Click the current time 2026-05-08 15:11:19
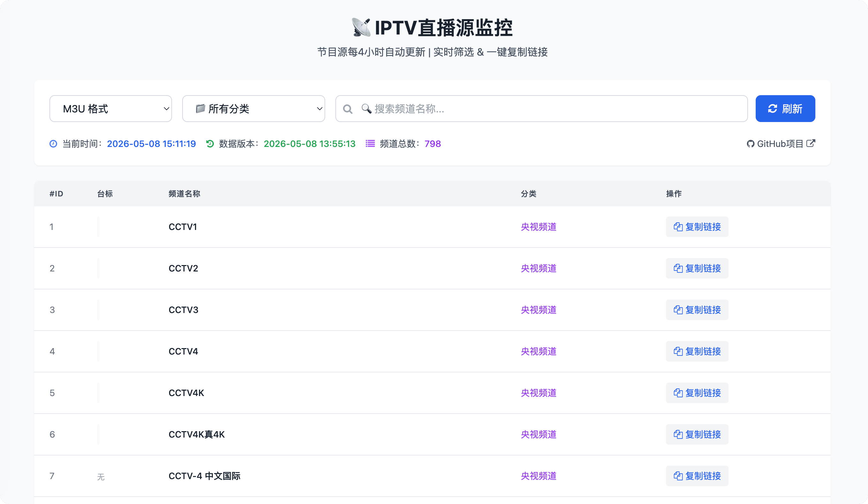Image resolution: width=868 pixels, height=504 pixels. (x=152, y=144)
